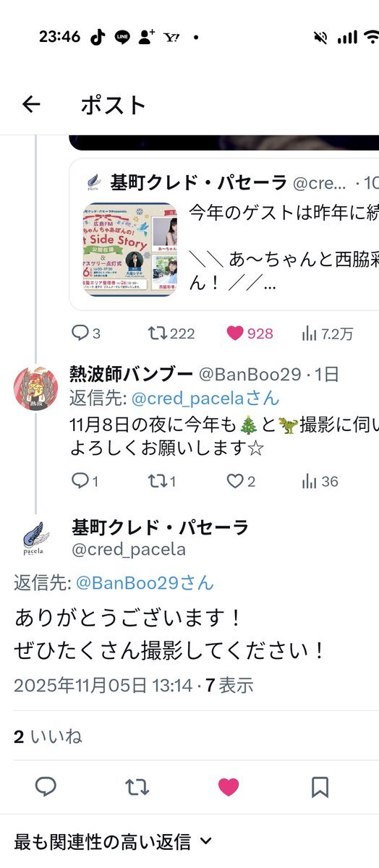This screenshot has height=868, width=379.
Task: Expand 最も関連性の高い返信 sort dropdown
Action: (113, 841)
